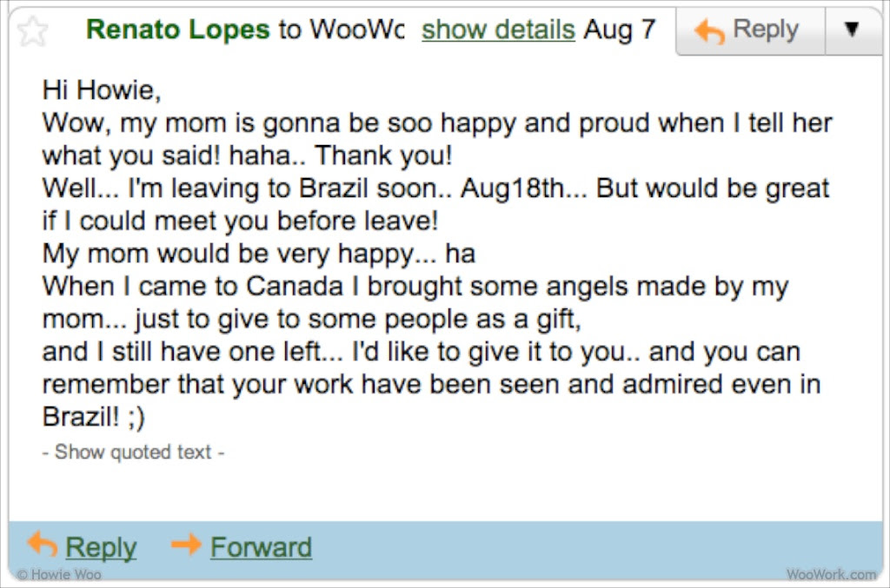Click the recipient text to WooWo
890x588 pixels.
tap(342, 30)
